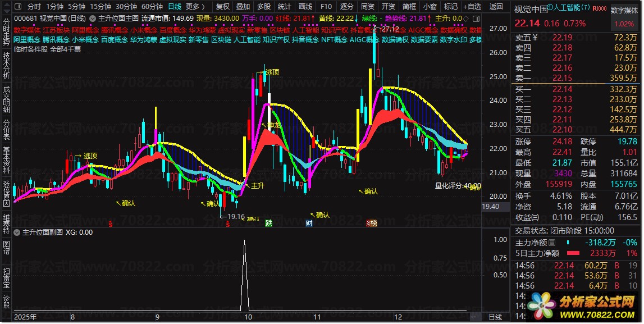
Task: Open 诊股 in left sidebar
Action: click(x=7, y=302)
